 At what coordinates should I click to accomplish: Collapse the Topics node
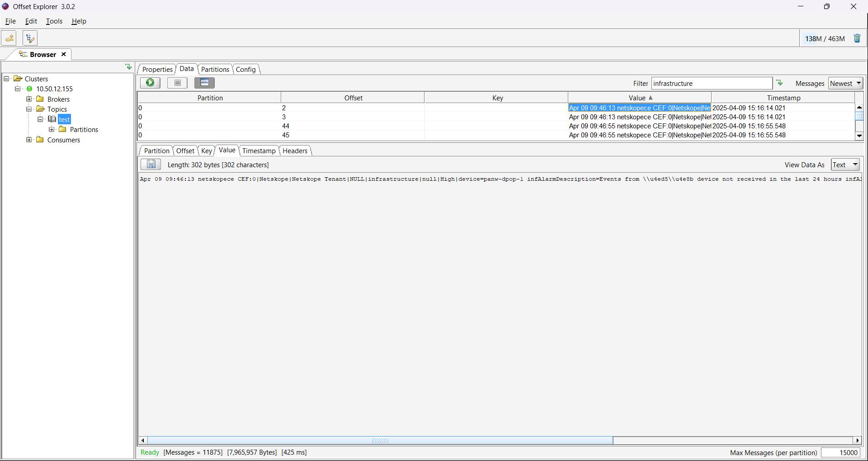pos(29,109)
